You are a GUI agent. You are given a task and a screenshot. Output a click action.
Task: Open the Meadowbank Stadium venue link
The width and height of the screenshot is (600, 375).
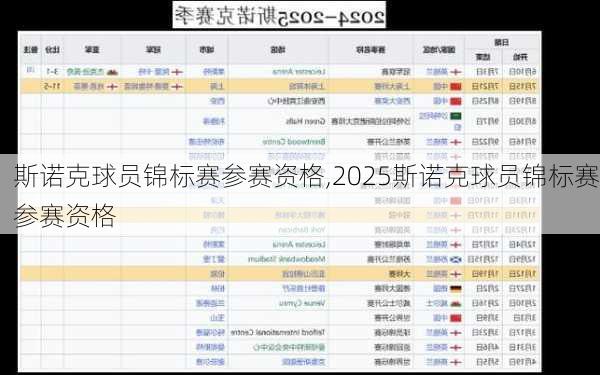coord(287,259)
